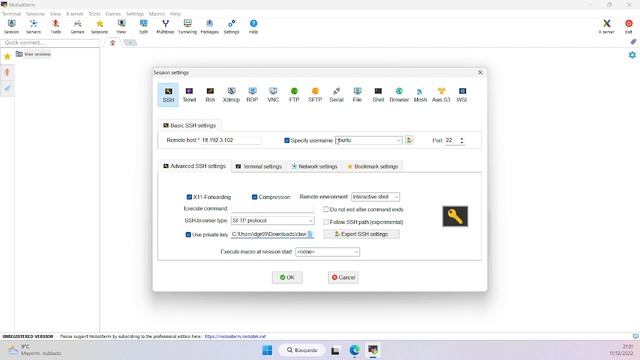Click the large key icon
Image resolution: width=640 pixels, height=360 pixels.
[455, 216]
